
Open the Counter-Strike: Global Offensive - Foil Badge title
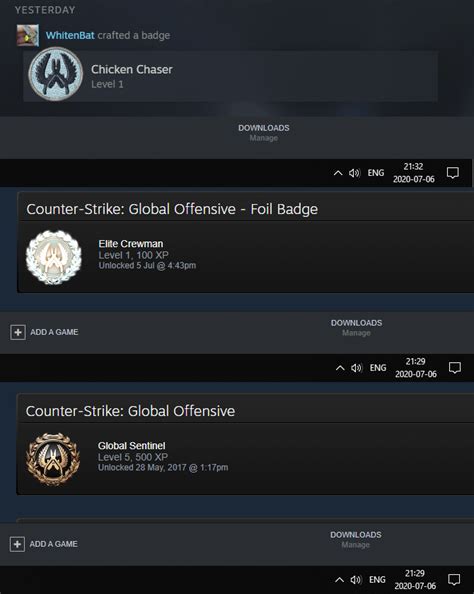(x=172, y=209)
